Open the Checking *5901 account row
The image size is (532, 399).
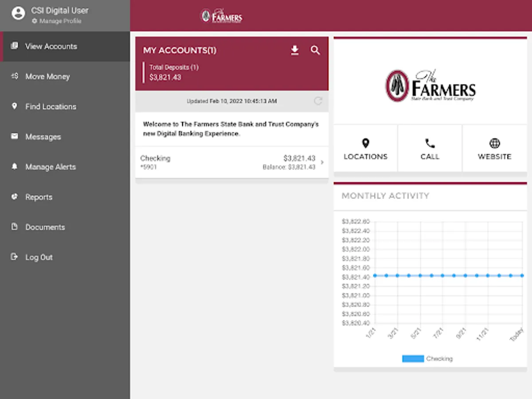coord(232,162)
